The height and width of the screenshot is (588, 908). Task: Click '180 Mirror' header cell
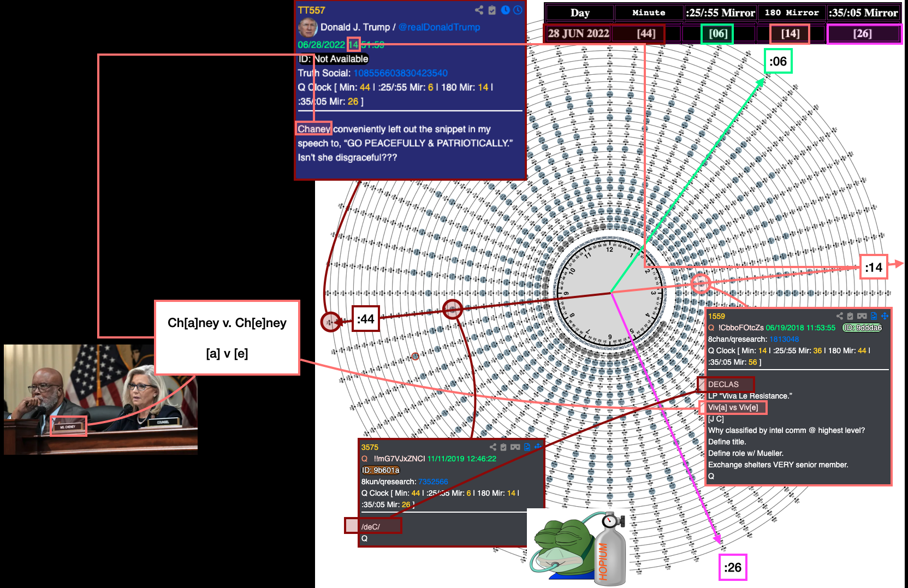(x=792, y=13)
